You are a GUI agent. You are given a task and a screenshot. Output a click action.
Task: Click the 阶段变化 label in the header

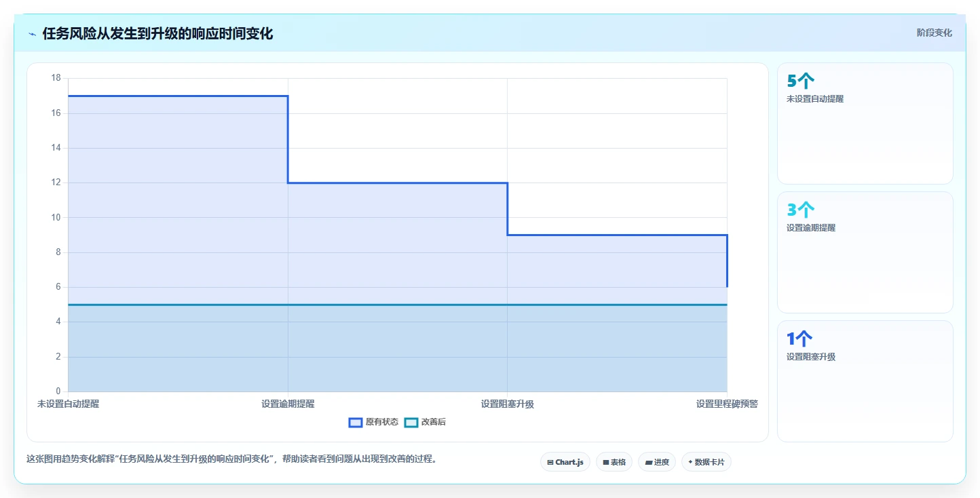[935, 33]
